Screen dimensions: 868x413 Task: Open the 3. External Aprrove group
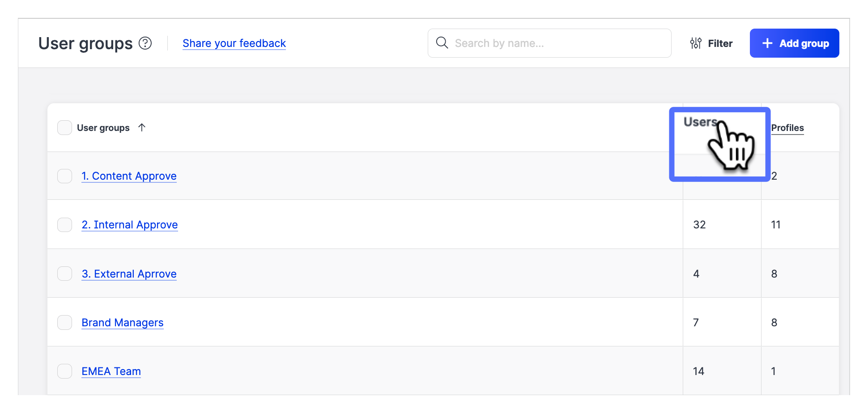pyautogui.click(x=129, y=274)
